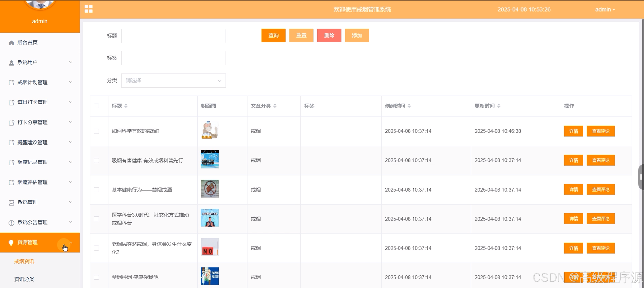Click the user icon beside 系统用户

point(11,63)
